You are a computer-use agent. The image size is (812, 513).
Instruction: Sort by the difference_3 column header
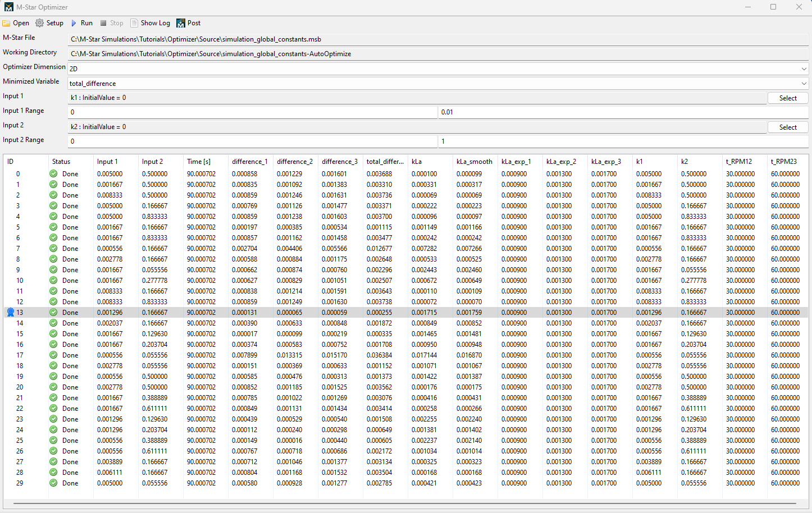[x=340, y=162]
